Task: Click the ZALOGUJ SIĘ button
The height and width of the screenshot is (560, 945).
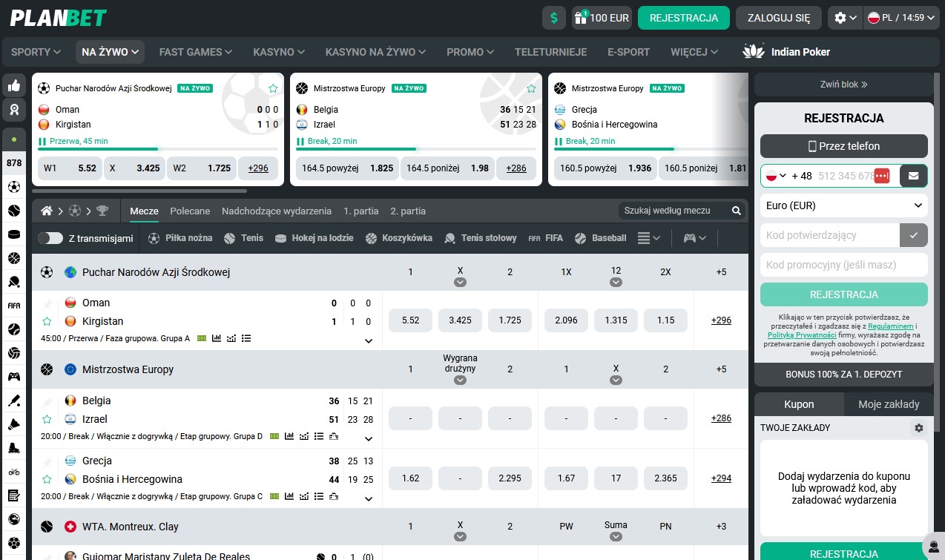Action: (x=778, y=18)
